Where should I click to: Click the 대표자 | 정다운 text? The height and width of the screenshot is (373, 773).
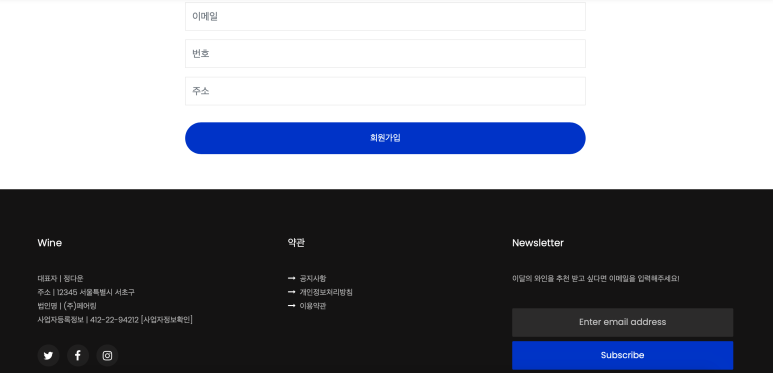click(60, 278)
